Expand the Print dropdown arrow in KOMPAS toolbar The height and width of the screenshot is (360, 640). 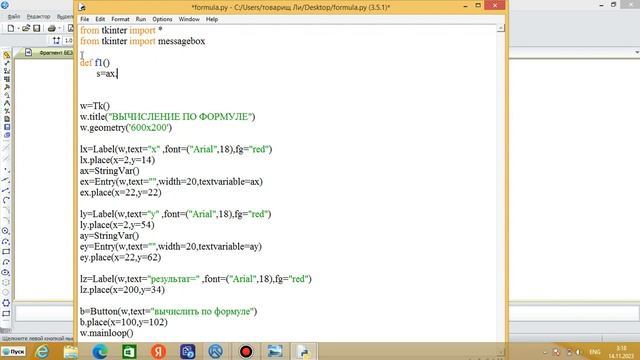pyautogui.click(x=60, y=28)
